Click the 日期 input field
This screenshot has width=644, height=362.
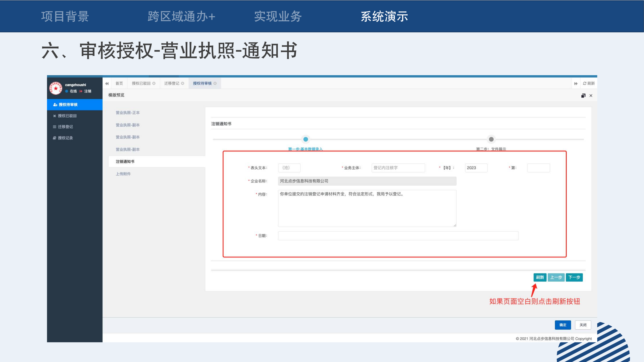click(398, 236)
